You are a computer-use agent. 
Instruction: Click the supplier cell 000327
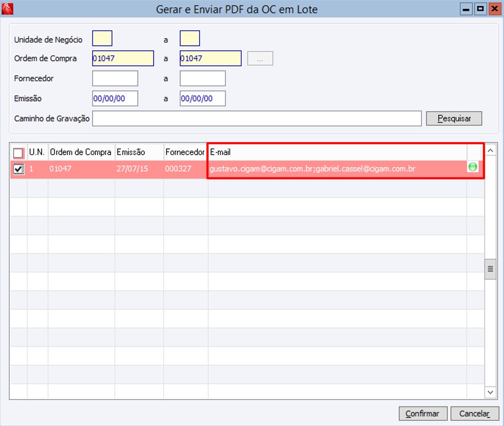(x=186, y=169)
